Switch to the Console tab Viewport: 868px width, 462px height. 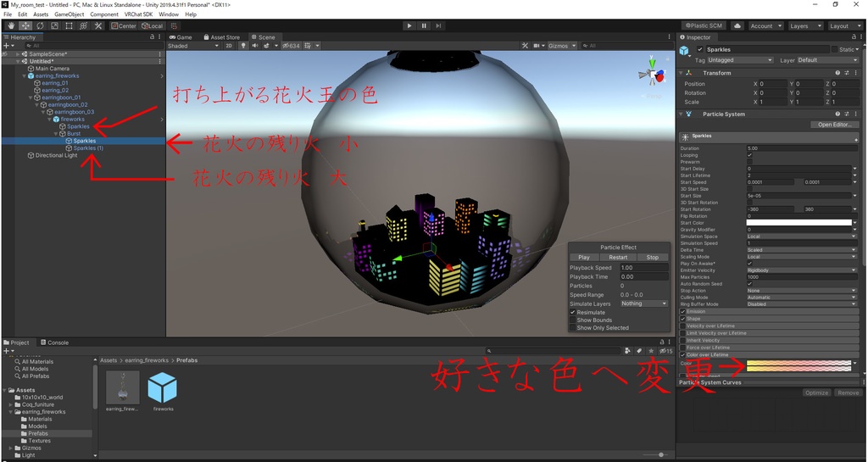pos(54,342)
